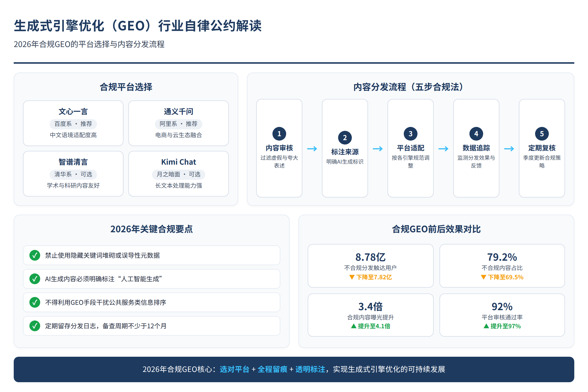Click the 清华系・可选 tag
Viewport: 588px width, 392px height.
click(73, 174)
